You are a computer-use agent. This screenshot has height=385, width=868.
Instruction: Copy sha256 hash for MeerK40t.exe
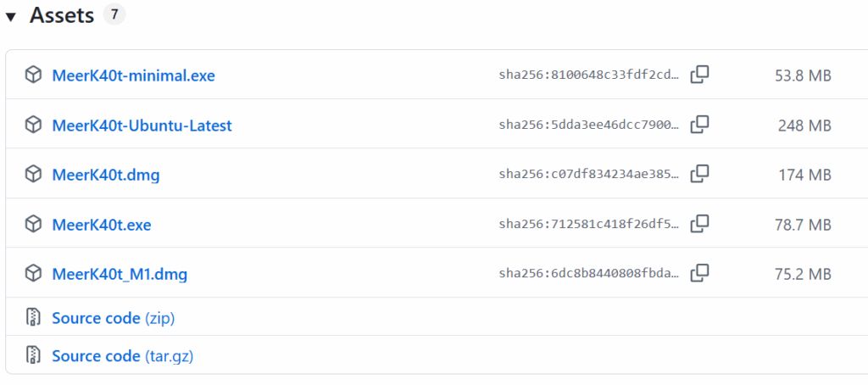pyautogui.click(x=699, y=224)
